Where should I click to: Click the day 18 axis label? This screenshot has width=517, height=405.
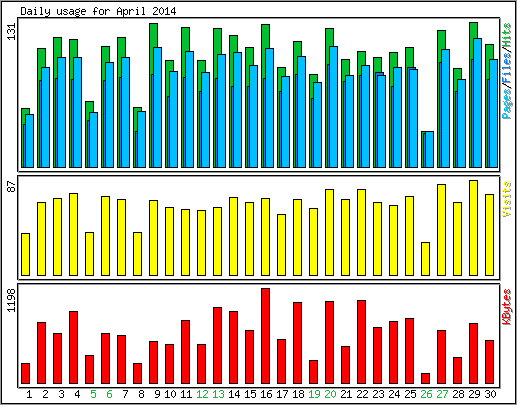[298, 394]
